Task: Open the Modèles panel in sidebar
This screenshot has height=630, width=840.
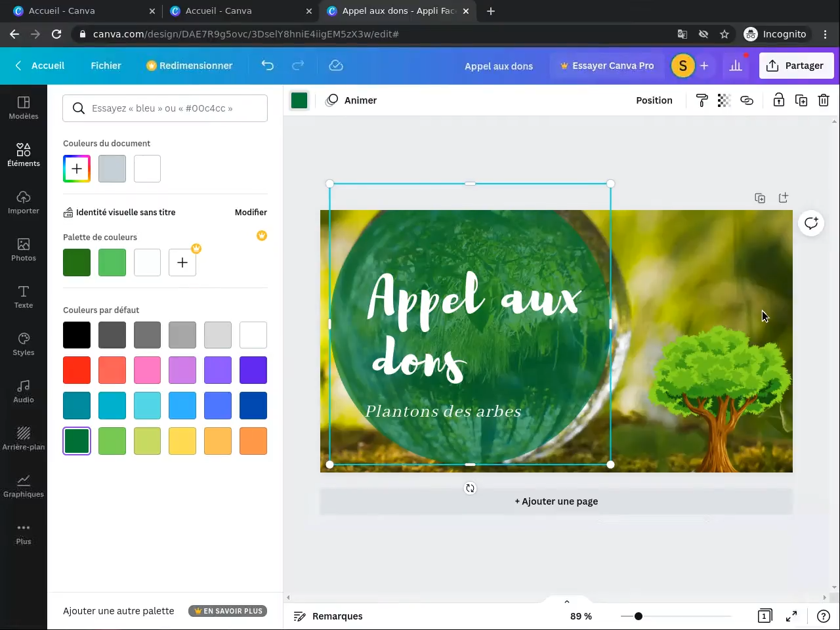Action: [24, 108]
